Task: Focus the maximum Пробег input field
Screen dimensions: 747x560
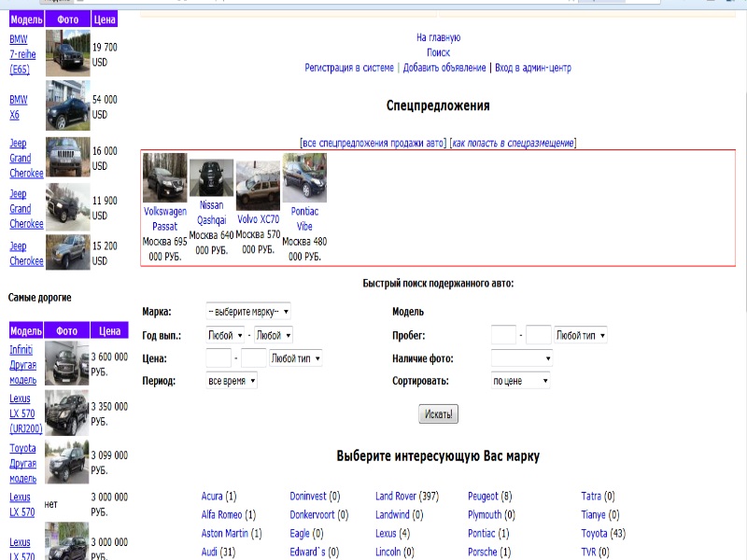Action: (x=539, y=335)
